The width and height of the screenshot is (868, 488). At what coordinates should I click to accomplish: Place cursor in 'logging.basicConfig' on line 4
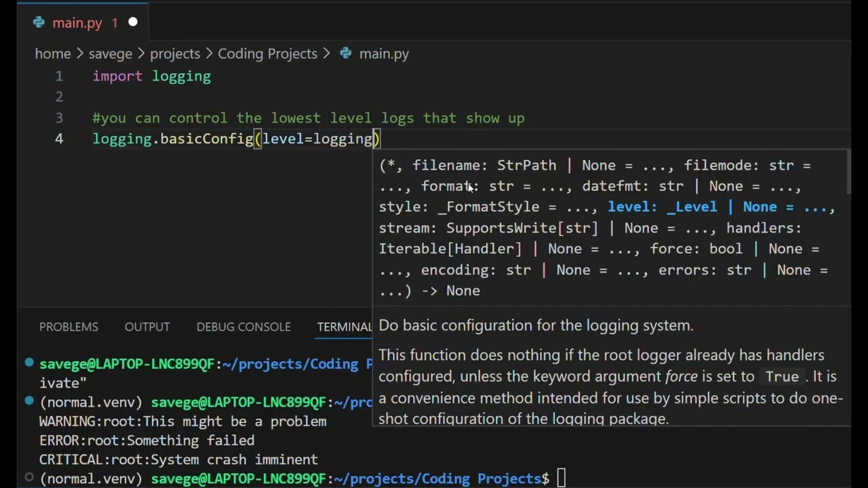pos(173,139)
